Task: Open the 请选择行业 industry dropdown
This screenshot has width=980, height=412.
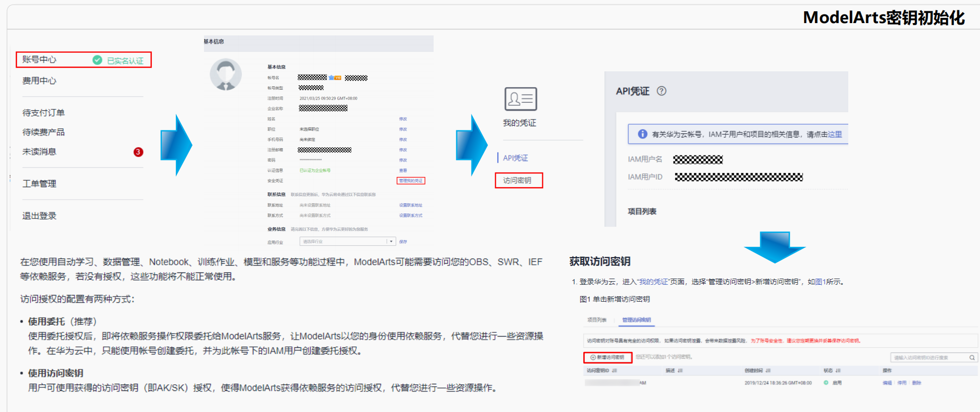Action: click(x=347, y=241)
